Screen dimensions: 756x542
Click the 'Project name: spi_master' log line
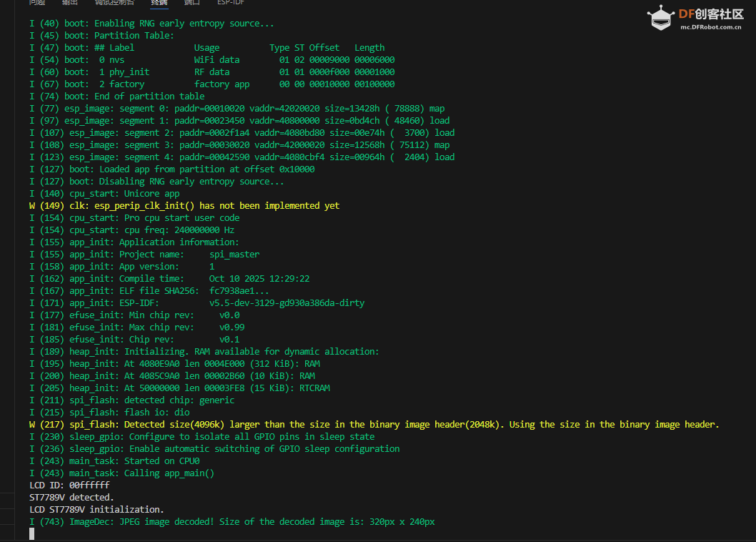pyautogui.click(x=144, y=255)
